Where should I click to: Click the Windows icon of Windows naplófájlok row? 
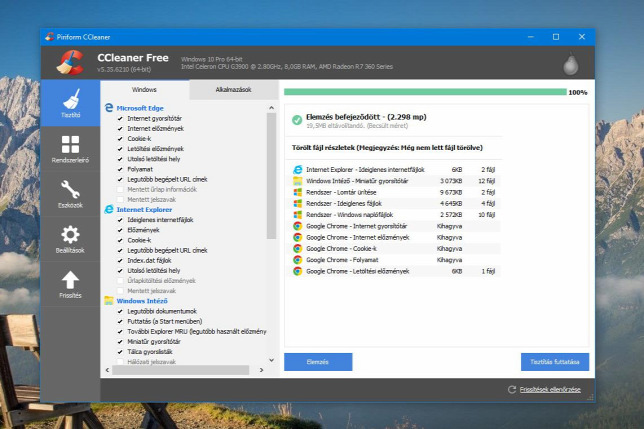click(297, 215)
